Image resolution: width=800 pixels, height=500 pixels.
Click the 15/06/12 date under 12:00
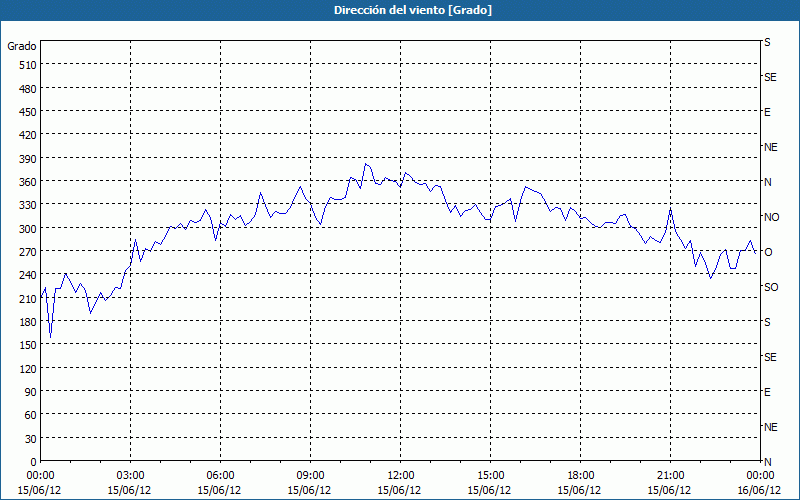pos(400,490)
